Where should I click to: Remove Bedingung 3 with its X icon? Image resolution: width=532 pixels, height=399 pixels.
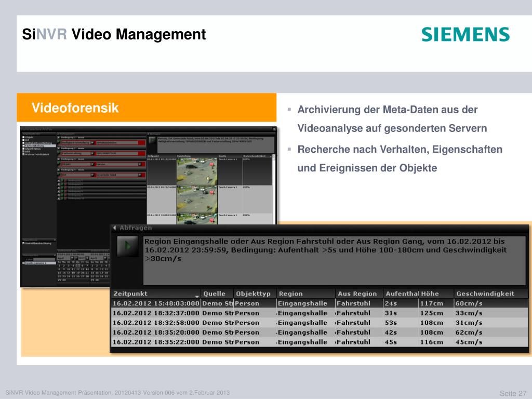(59, 159)
